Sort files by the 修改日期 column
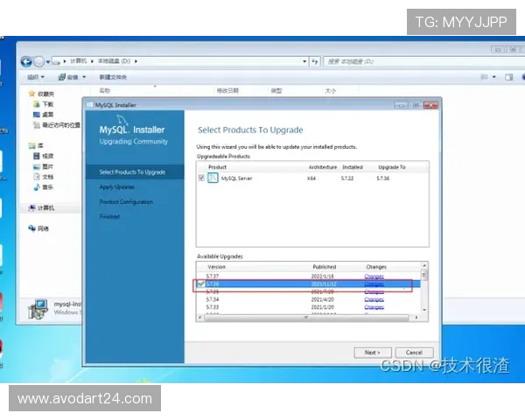 tap(227, 91)
